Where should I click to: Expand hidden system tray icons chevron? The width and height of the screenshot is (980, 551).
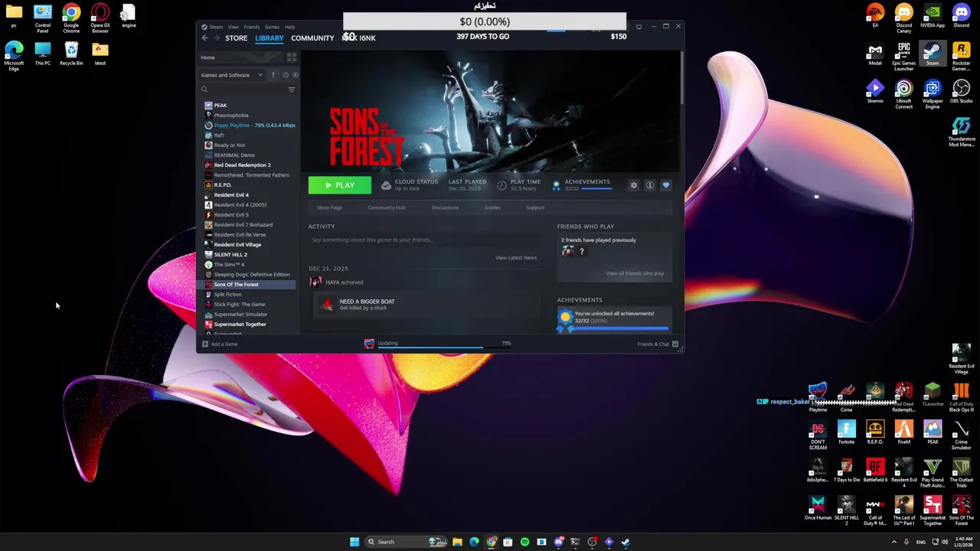pyautogui.click(x=893, y=542)
